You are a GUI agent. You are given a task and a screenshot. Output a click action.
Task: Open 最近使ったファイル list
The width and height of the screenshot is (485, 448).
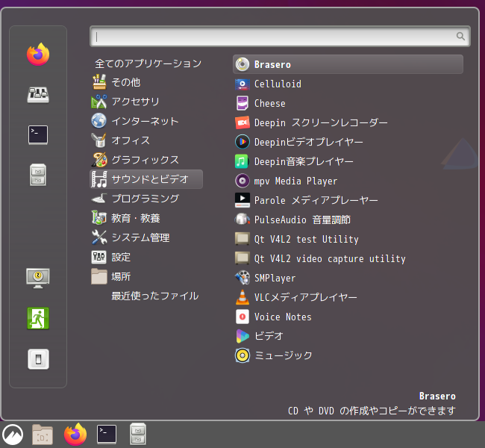pos(154,296)
